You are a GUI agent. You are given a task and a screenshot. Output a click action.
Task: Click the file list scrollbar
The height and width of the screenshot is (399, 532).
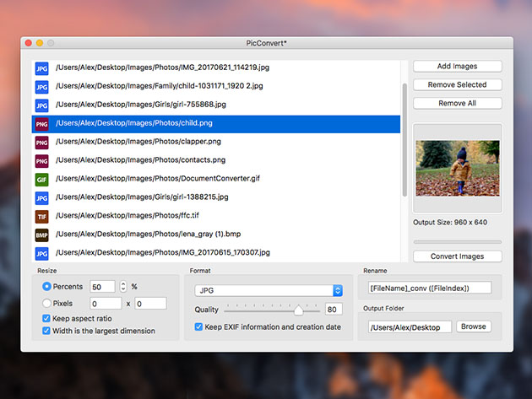(404, 140)
